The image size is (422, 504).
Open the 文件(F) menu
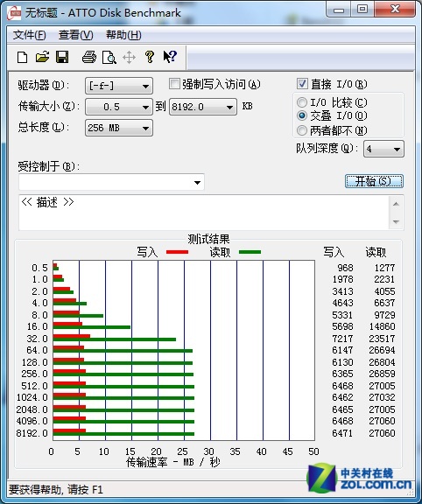(29, 35)
